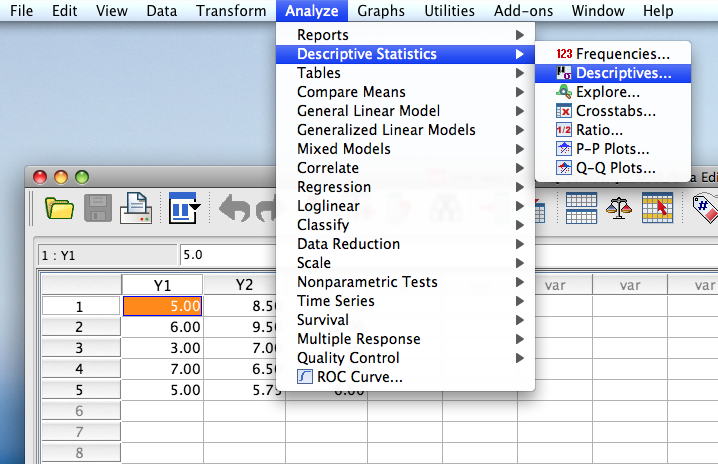Click the ROC Curve icon

305,377
